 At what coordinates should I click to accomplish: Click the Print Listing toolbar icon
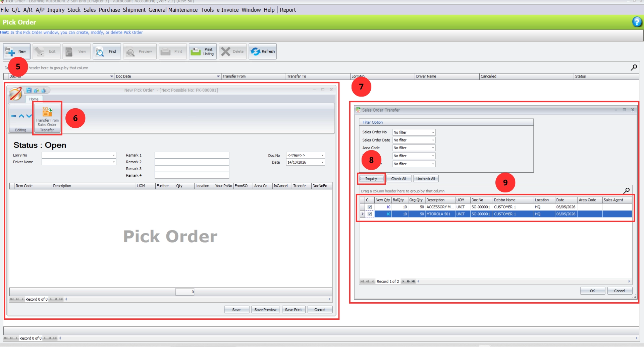coord(203,51)
